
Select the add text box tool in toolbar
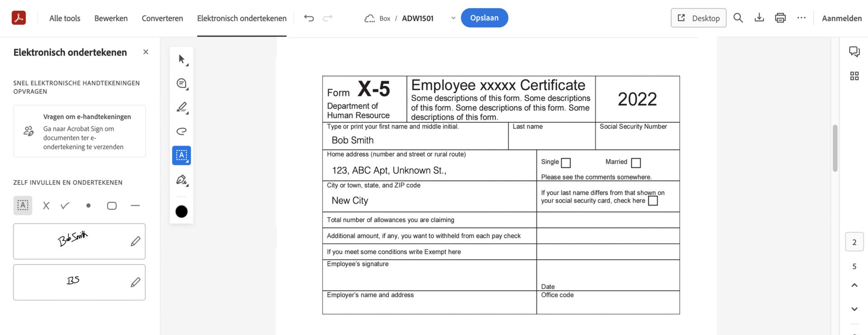point(182,155)
